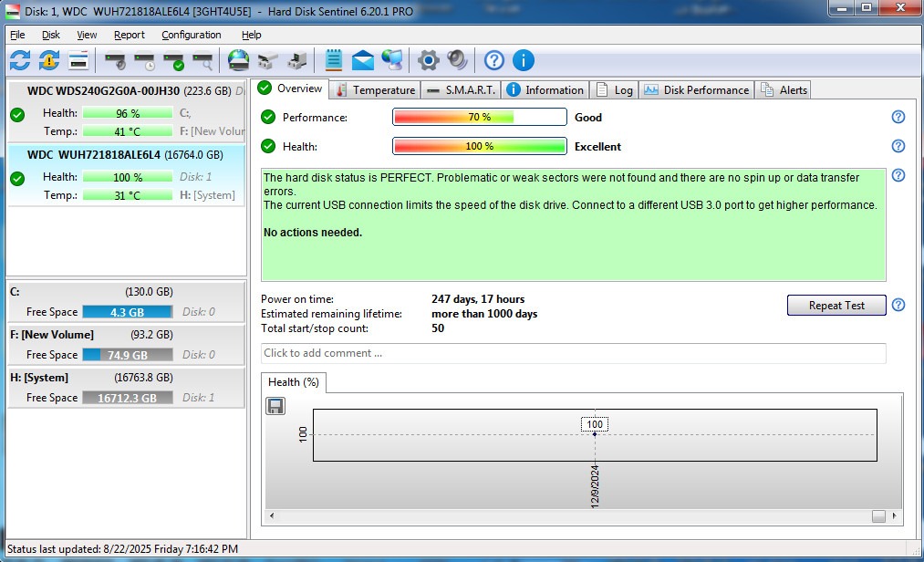Open the Configuration menu
The height and width of the screenshot is (562, 924).
click(x=192, y=35)
